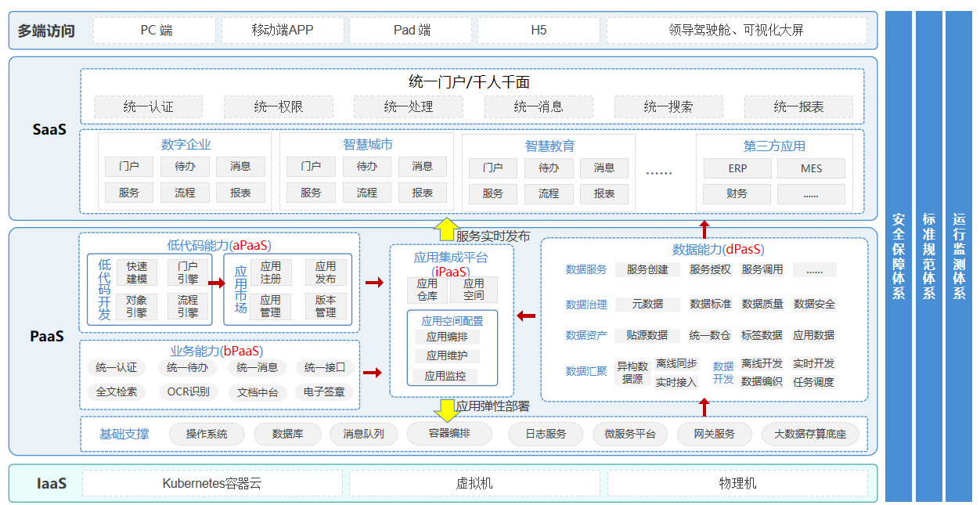Click the "统一待办" pill in bPaaS
This screenshot has width=980, height=505.
point(187,367)
